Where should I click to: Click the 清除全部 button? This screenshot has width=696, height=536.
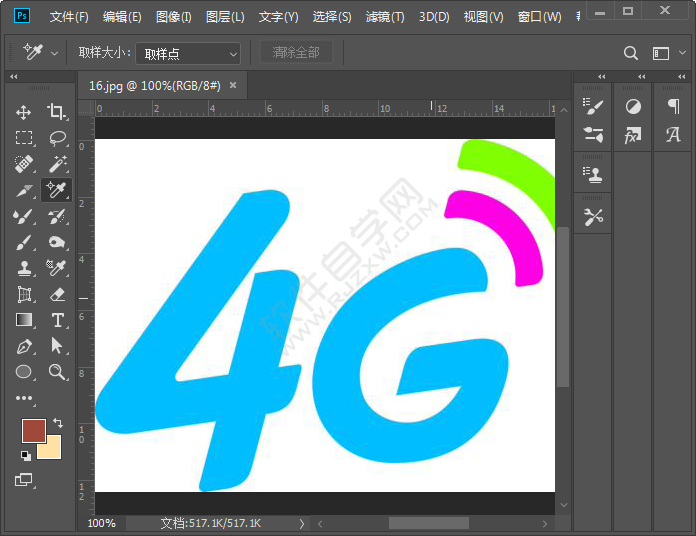click(296, 52)
